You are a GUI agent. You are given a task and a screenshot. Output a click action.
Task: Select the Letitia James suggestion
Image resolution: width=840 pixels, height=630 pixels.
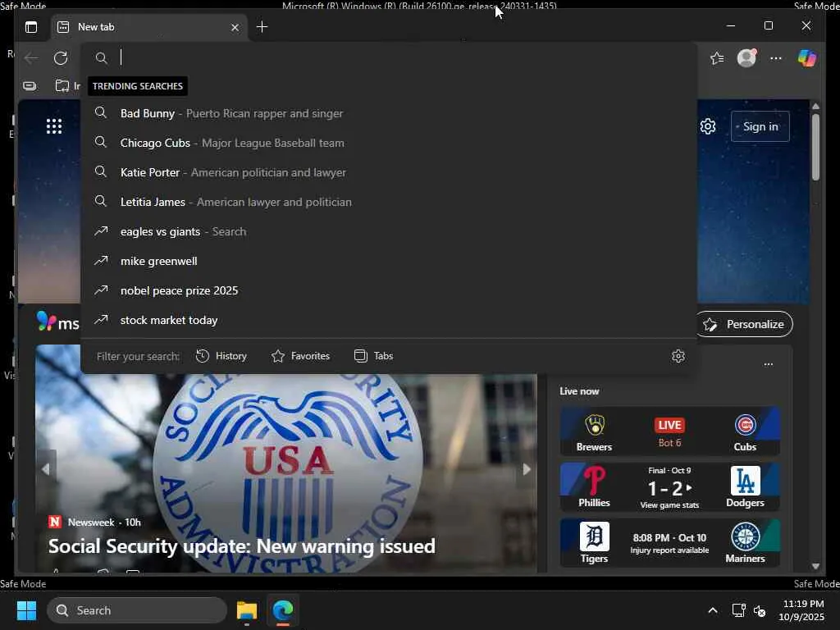tap(389, 202)
